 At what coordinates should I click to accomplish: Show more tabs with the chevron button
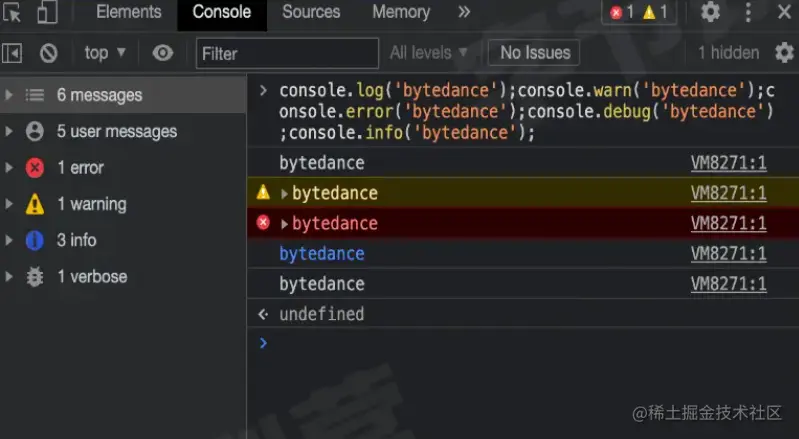pos(463,13)
